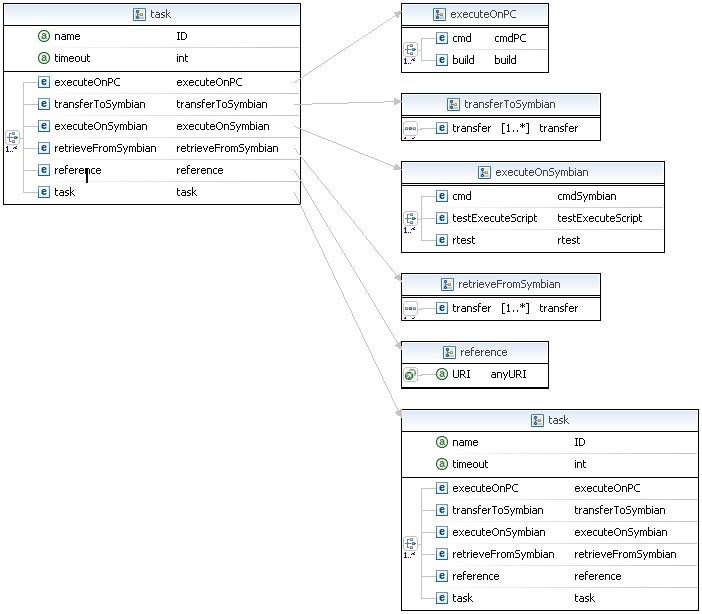Click element icon of executeOnSymbian in left task box
Screen dimensions: 702x614
click(x=43, y=126)
